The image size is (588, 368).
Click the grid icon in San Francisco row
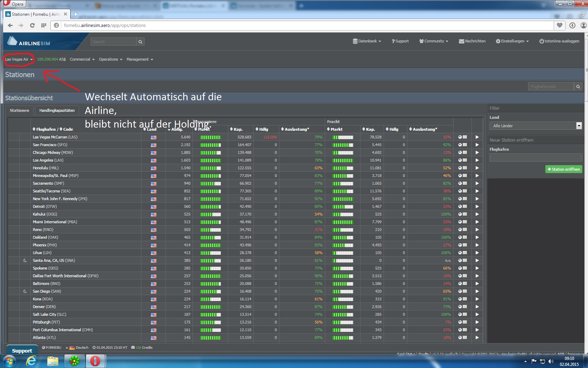465,145
